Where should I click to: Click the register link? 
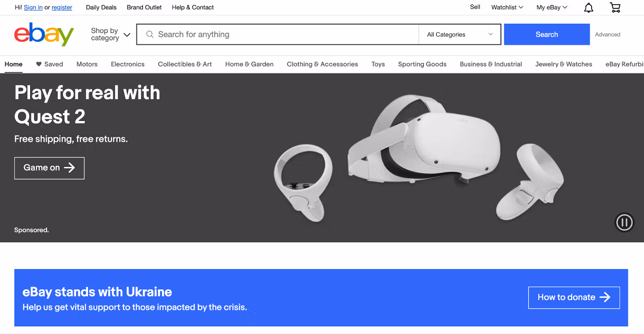click(62, 7)
